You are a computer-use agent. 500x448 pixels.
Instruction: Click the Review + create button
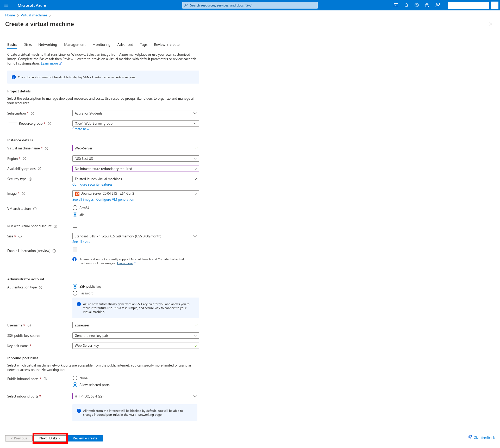[85, 438]
